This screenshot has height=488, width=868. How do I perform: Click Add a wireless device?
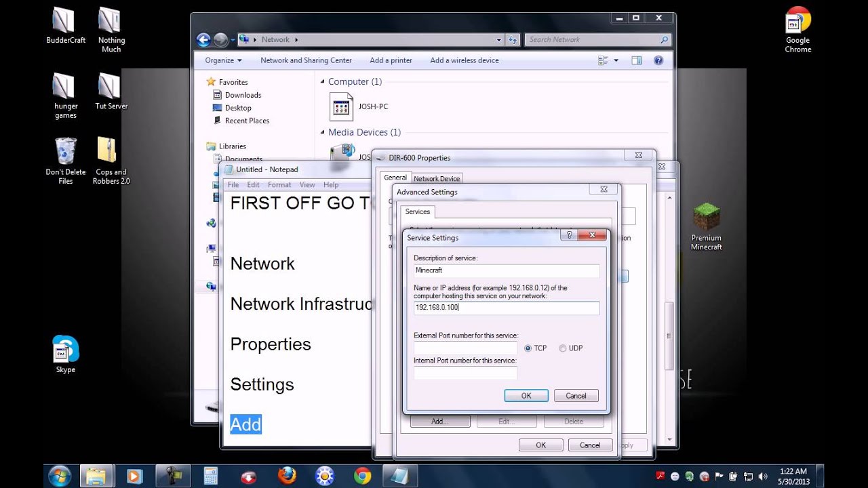coord(465,60)
